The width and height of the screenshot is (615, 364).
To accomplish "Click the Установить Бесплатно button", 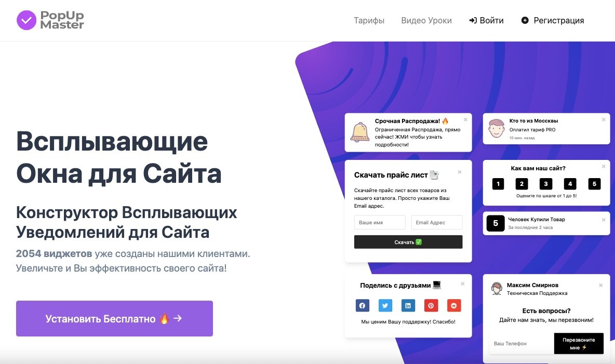I will [x=114, y=318].
